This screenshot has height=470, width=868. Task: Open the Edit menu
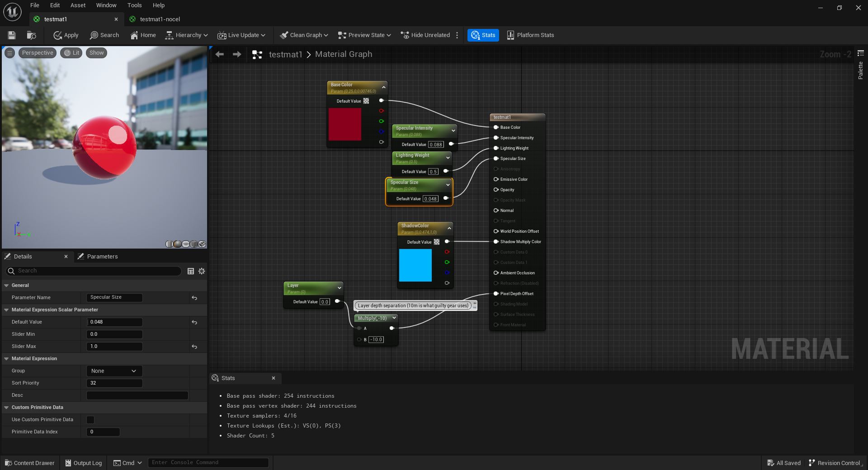55,5
